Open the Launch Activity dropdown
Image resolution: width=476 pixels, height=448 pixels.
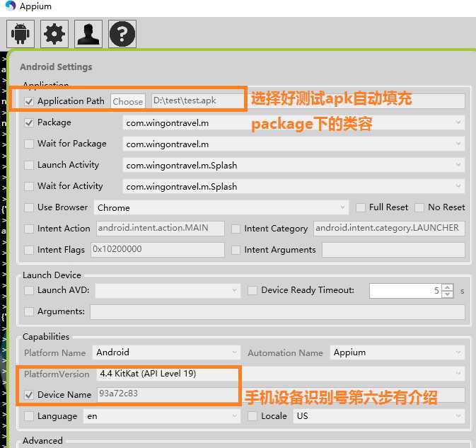point(294,165)
